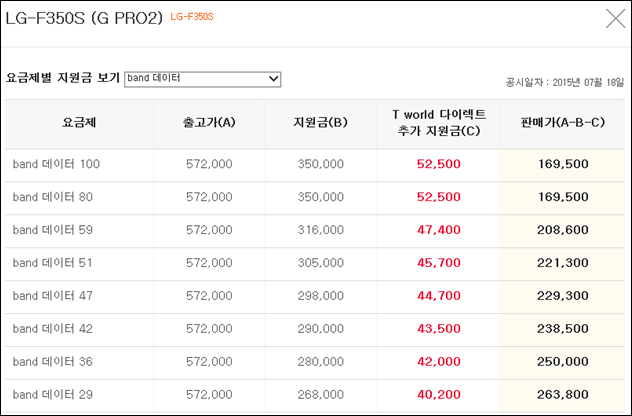
Task: Select the band 데이터 29 plan row
Action: [315, 395]
